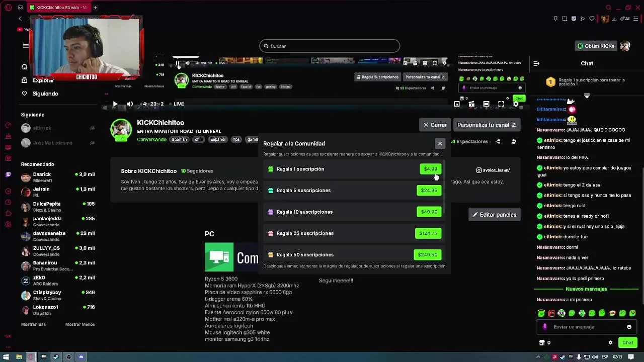Open recommended channel Daarick

[x=58, y=177]
